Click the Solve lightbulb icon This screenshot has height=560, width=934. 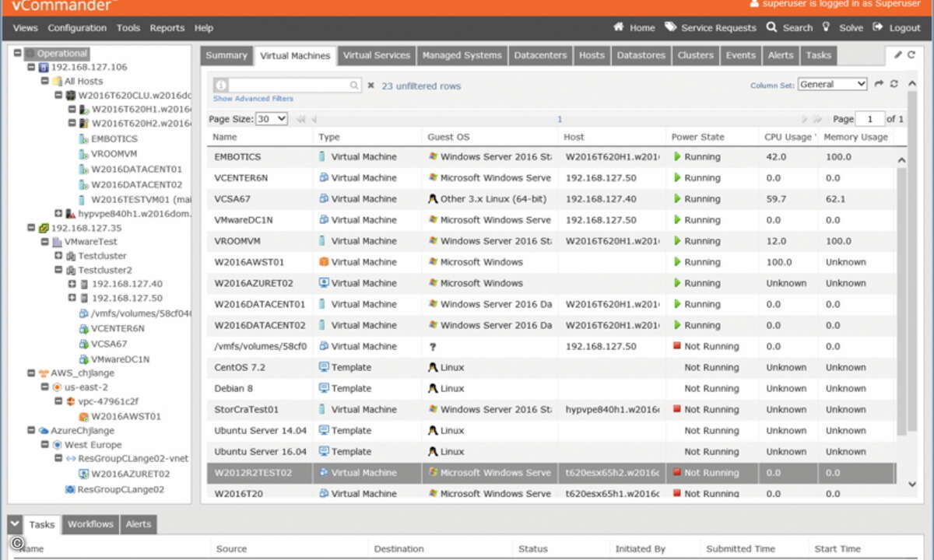pyautogui.click(x=826, y=27)
